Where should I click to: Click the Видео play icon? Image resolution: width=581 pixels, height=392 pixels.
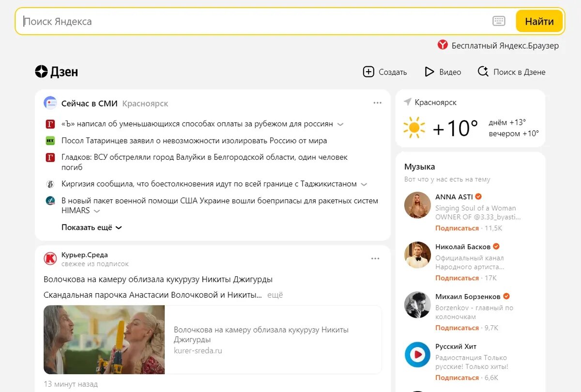click(429, 72)
